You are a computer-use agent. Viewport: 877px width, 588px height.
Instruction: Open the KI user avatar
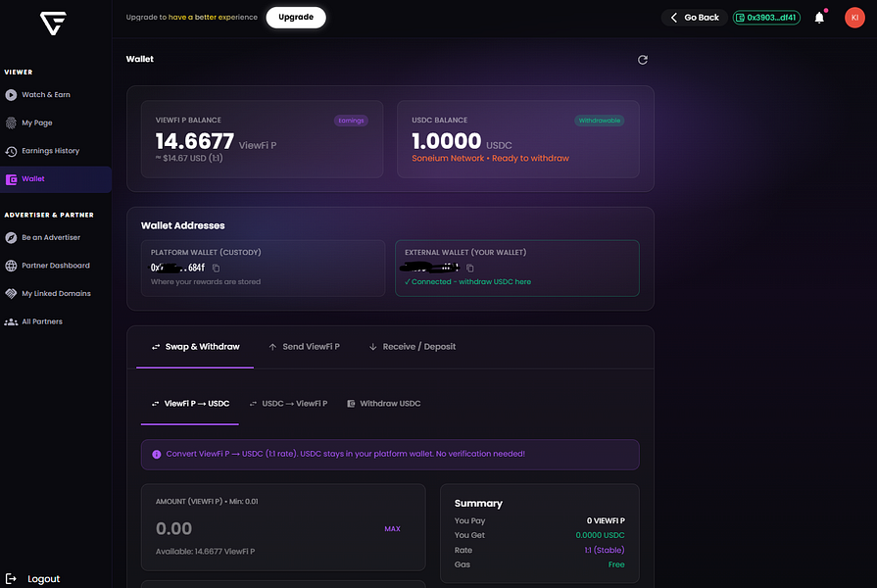click(854, 18)
